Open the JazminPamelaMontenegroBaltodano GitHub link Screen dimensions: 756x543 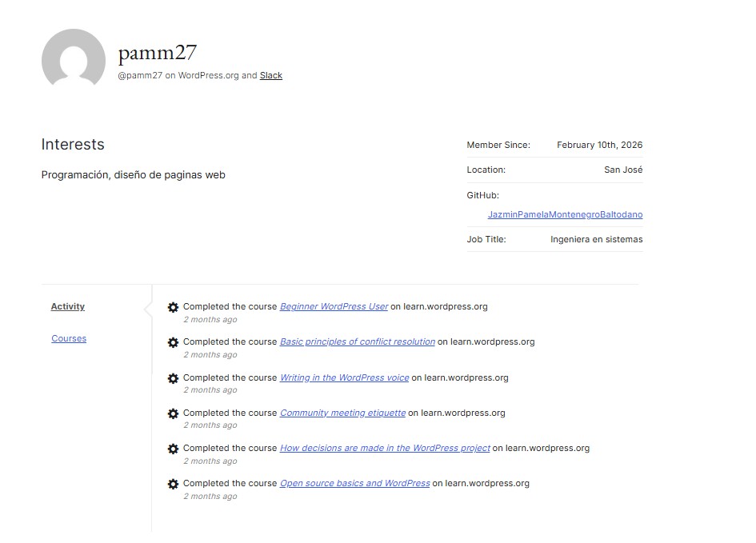[x=565, y=214]
